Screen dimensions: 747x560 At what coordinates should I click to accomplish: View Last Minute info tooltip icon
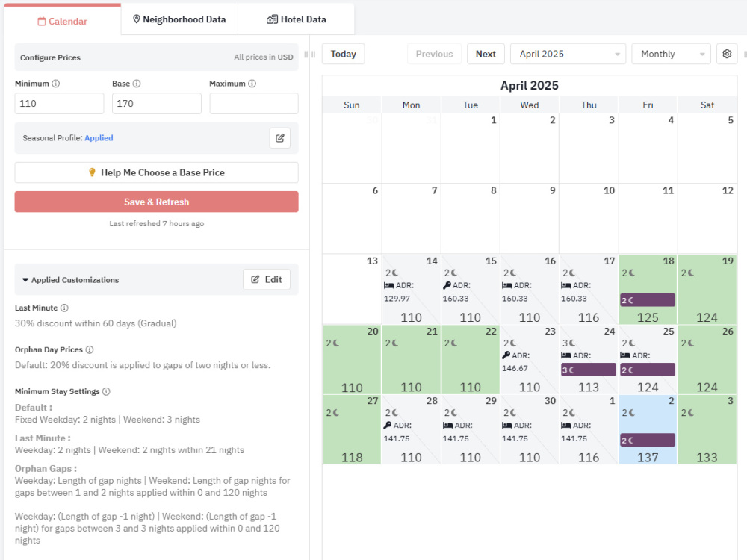pyautogui.click(x=64, y=308)
